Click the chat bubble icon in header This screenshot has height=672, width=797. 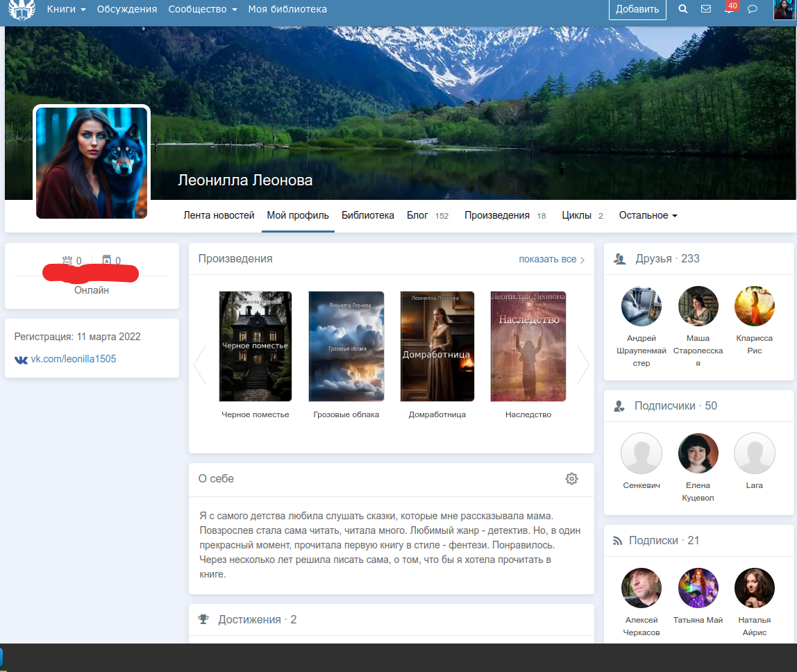click(x=752, y=9)
